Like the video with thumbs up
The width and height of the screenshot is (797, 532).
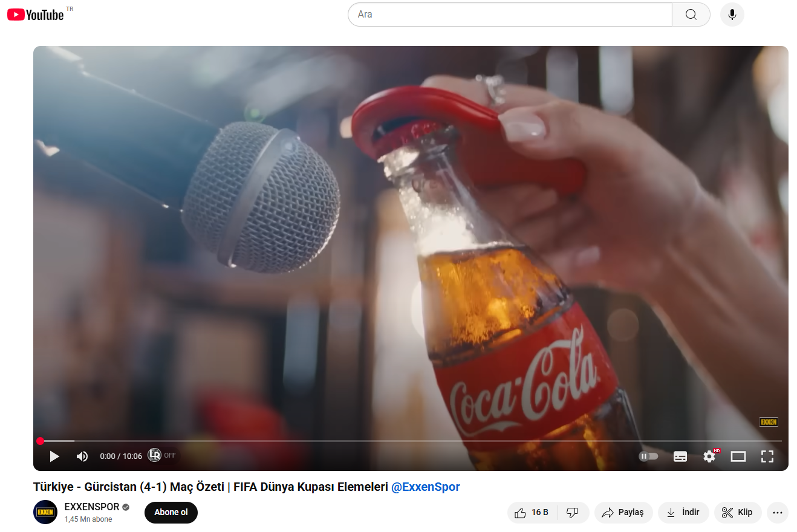[532, 513]
